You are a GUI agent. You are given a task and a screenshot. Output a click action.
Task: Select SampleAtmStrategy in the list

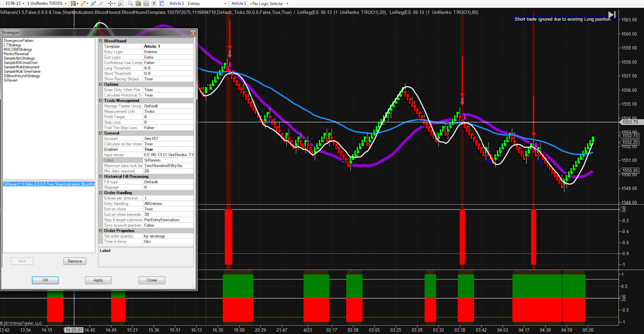click(x=19, y=58)
